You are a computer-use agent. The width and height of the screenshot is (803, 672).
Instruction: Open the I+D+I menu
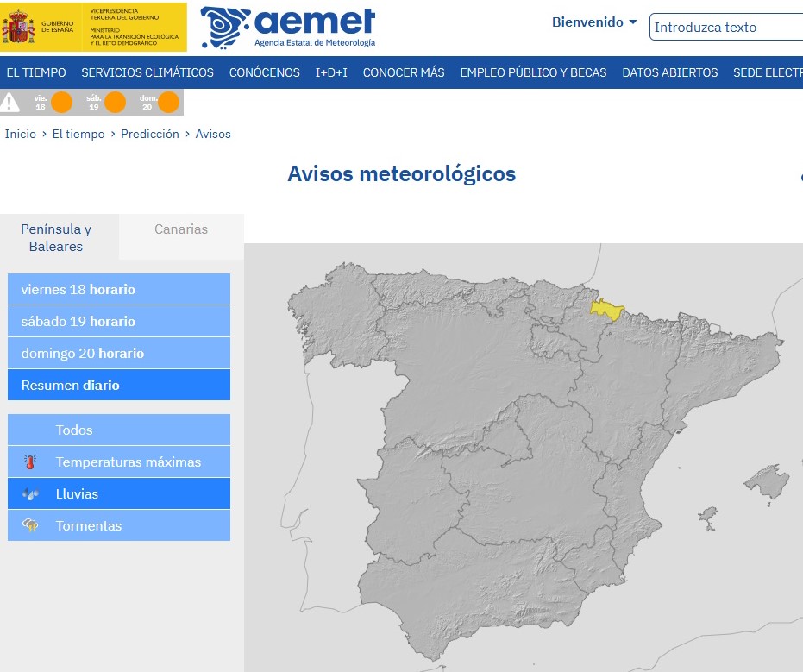pos(331,72)
